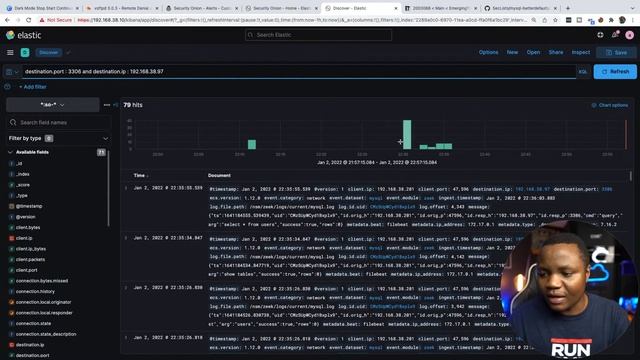The height and width of the screenshot is (360, 640).
Task: Save the current search
Action: point(616,53)
